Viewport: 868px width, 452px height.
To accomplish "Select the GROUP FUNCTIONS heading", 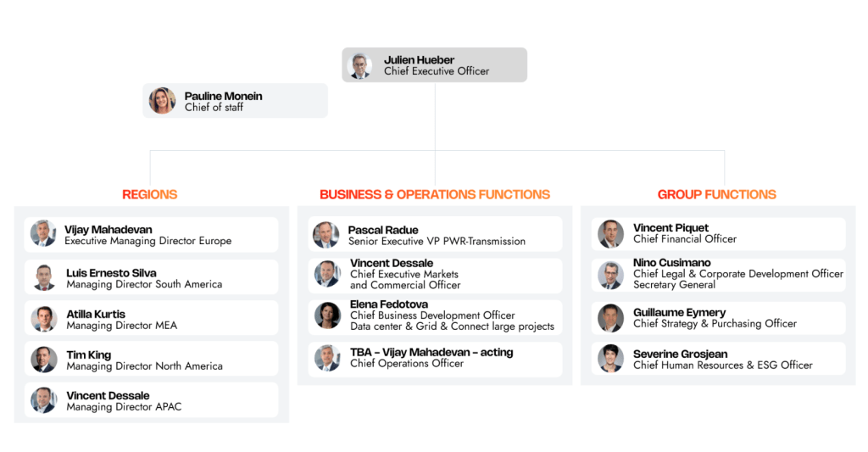I will coord(716,194).
